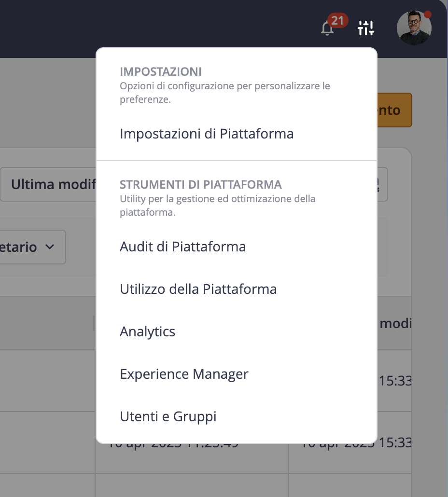Expand the dropdown ending in 'etario'
This screenshot has height=497, width=448.
tap(32, 247)
